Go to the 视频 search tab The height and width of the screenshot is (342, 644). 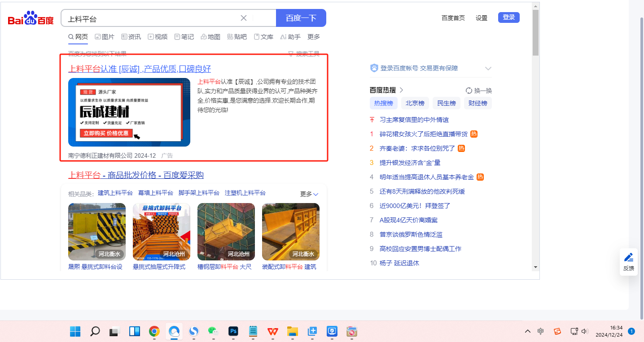coord(158,37)
